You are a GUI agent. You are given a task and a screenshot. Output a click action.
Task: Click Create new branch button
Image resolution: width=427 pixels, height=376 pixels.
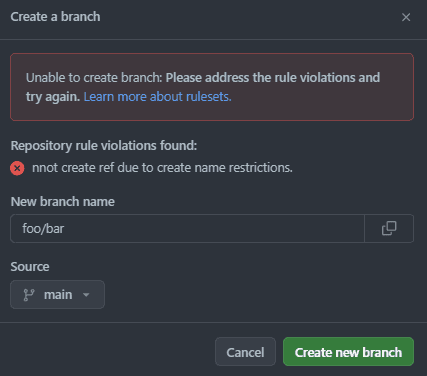click(x=348, y=352)
